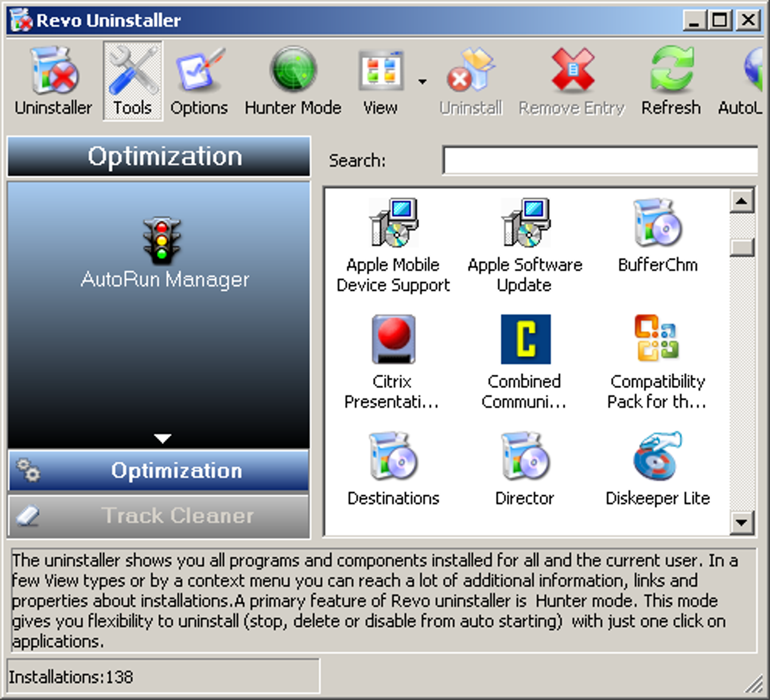Click the eraser icon on Track Cleaner
This screenshot has height=700, width=770.
(x=28, y=515)
